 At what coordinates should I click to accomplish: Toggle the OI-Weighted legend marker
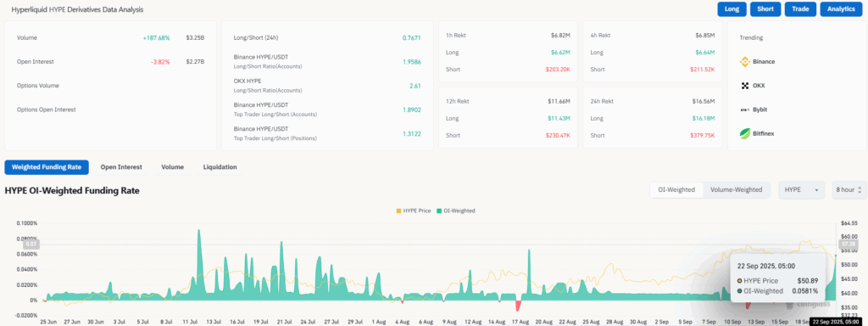click(x=439, y=211)
